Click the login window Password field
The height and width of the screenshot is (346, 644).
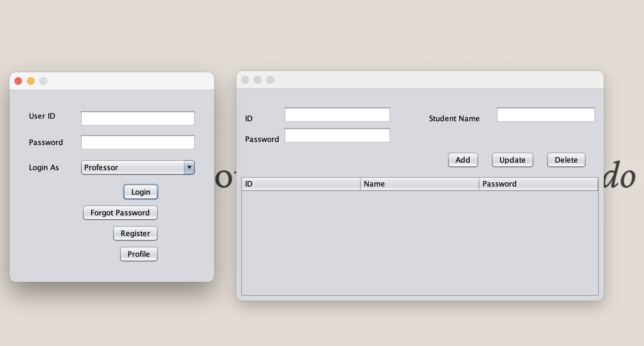[x=138, y=142]
